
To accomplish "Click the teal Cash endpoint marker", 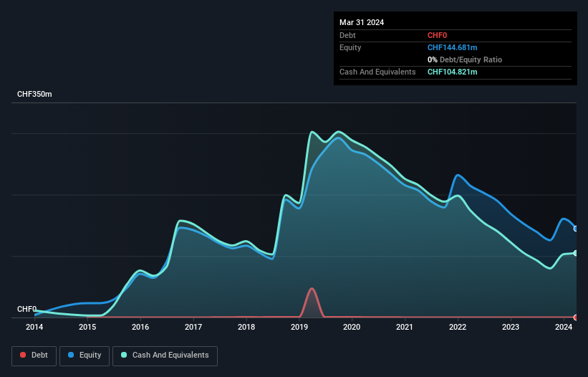I will click(x=575, y=253).
